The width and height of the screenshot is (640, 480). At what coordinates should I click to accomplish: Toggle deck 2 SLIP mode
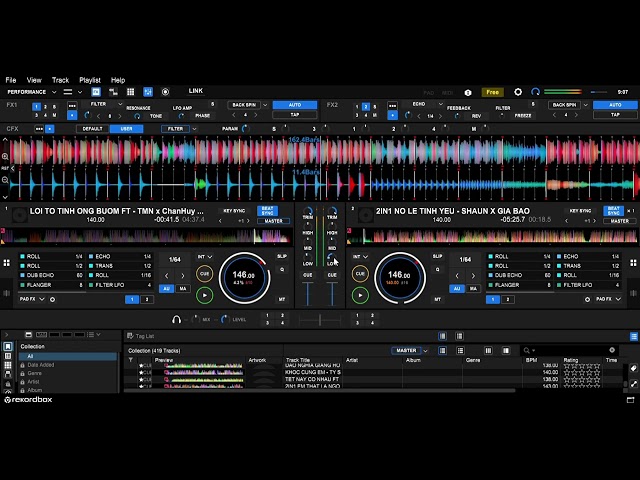[437, 256]
